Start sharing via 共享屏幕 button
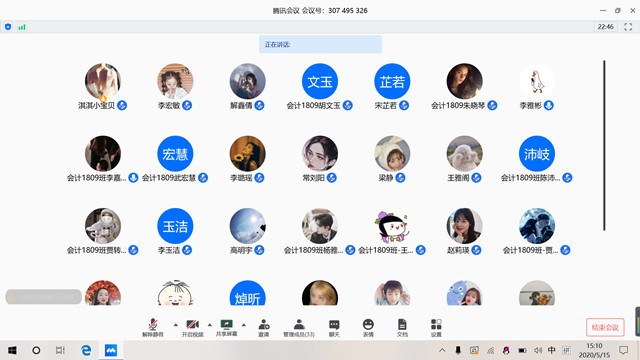The image size is (640, 360). [x=227, y=328]
